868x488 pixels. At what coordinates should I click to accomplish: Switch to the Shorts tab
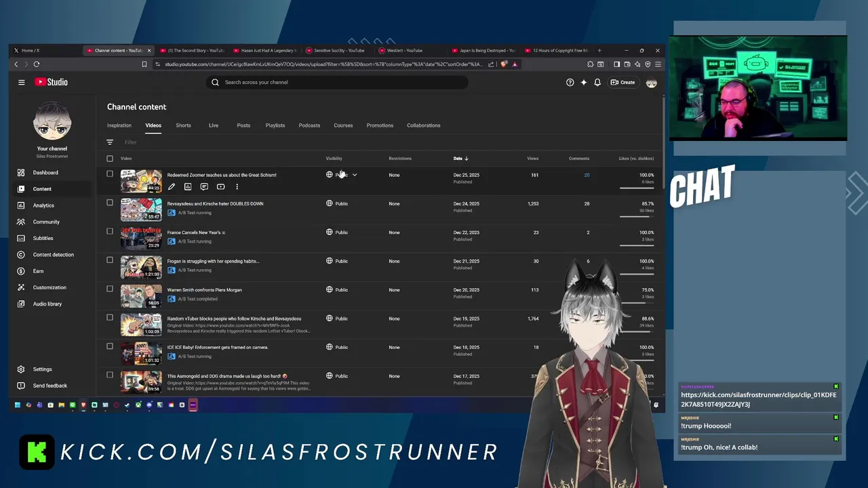pos(183,125)
